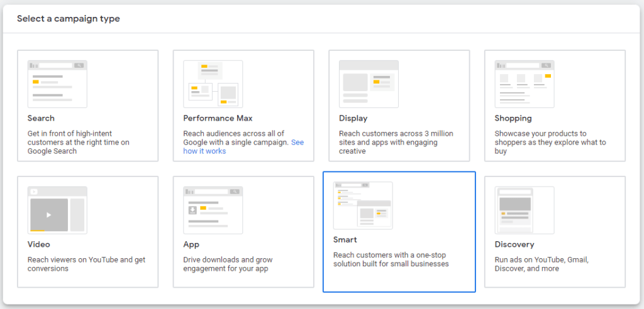The height and width of the screenshot is (309, 644).
Task: Click 'Reach viewers on YouTube' description
Action: tap(86, 264)
